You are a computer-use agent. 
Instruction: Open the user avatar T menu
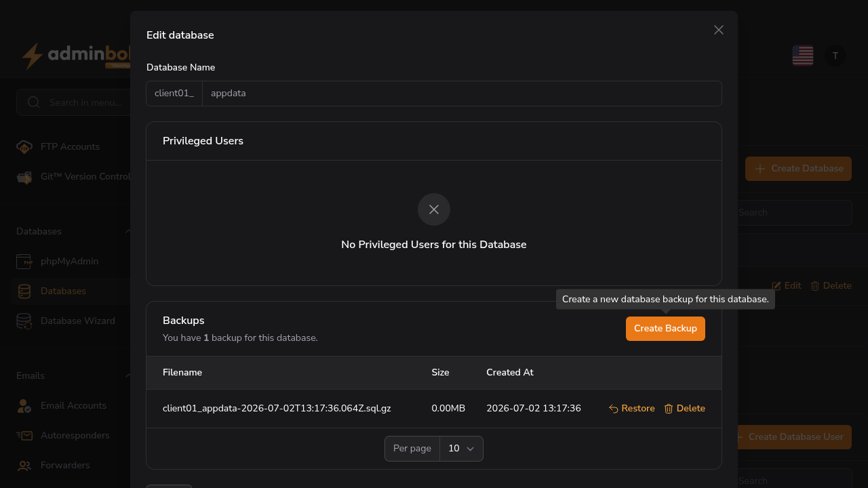[835, 56]
